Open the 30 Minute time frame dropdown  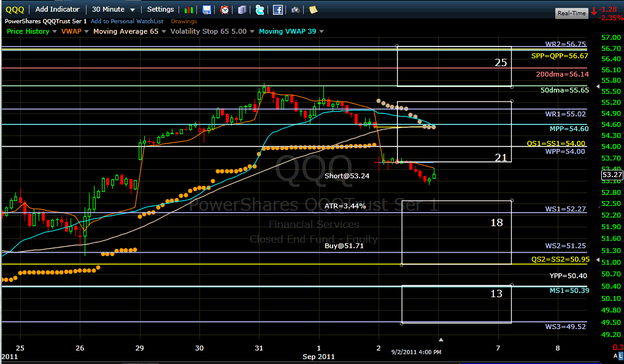tap(114, 9)
